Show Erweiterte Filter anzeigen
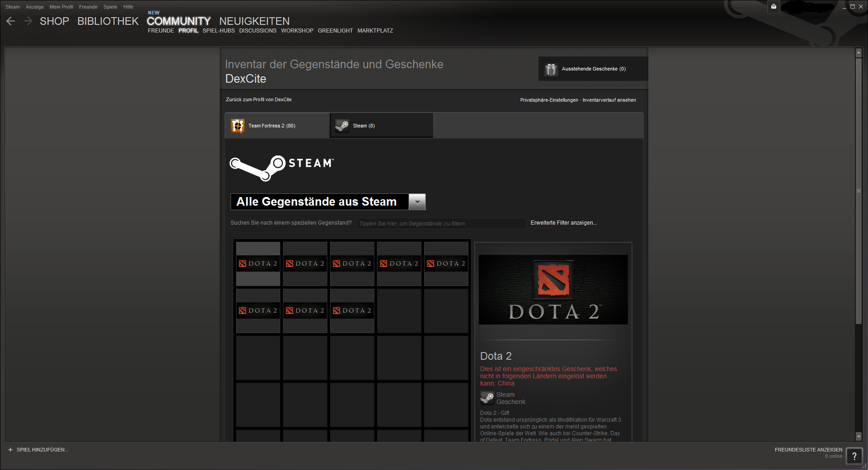868x470 pixels. click(x=564, y=223)
